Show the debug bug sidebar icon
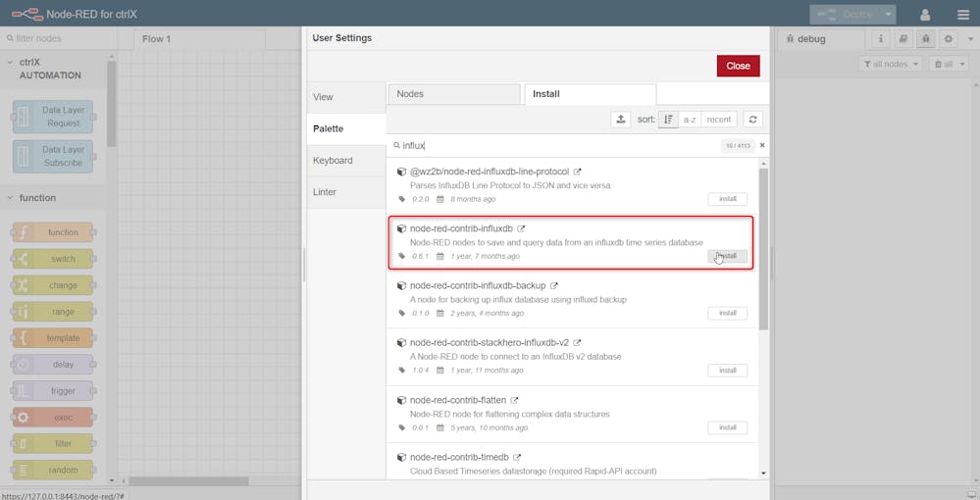 [x=926, y=39]
